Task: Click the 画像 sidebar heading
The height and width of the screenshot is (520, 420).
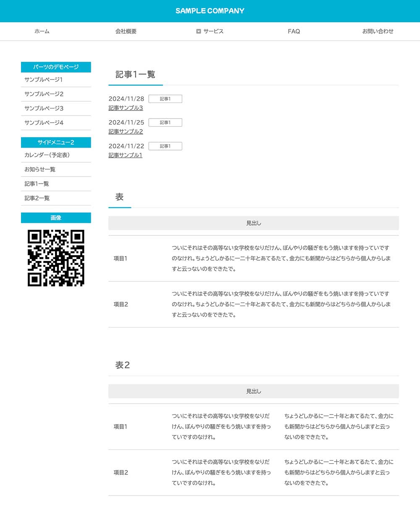Action: click(56, 218)
